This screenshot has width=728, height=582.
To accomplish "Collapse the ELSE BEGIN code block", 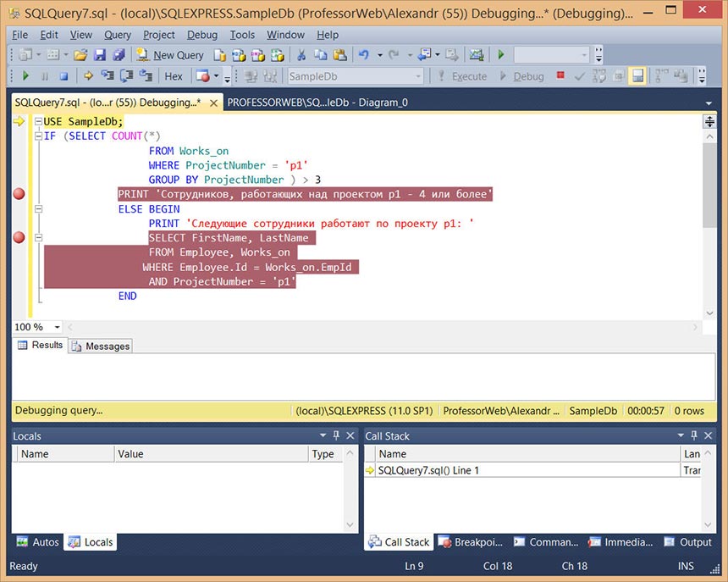I will [x=39, y=209].
